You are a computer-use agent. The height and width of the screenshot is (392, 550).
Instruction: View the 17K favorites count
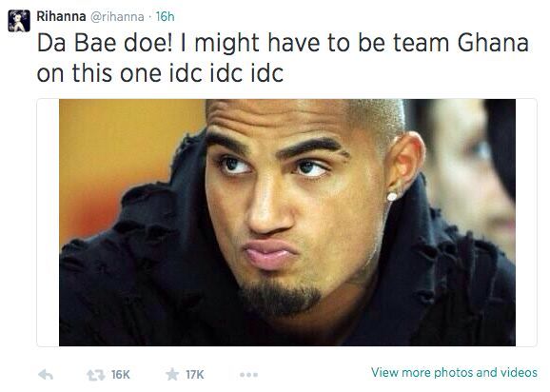[195, 375]
